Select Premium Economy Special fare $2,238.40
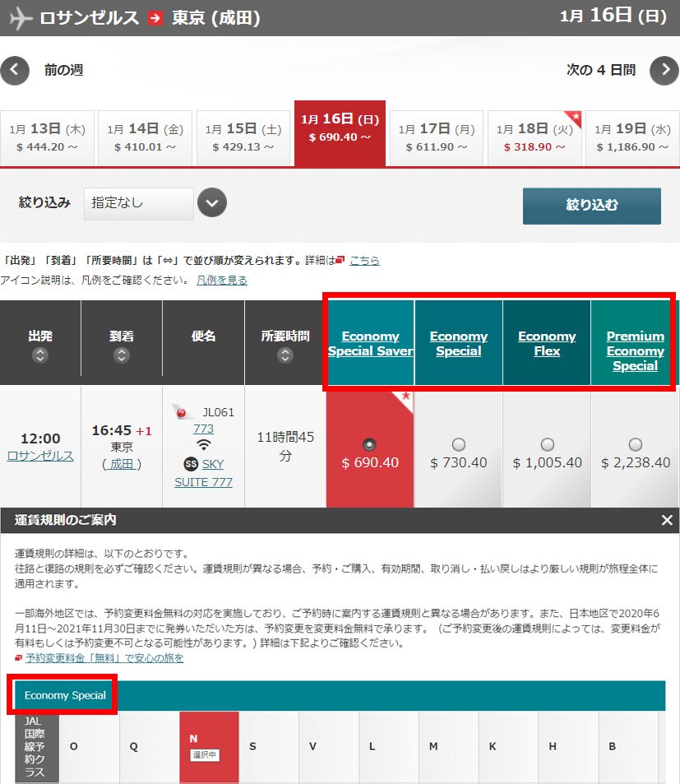 pos(636,444)
